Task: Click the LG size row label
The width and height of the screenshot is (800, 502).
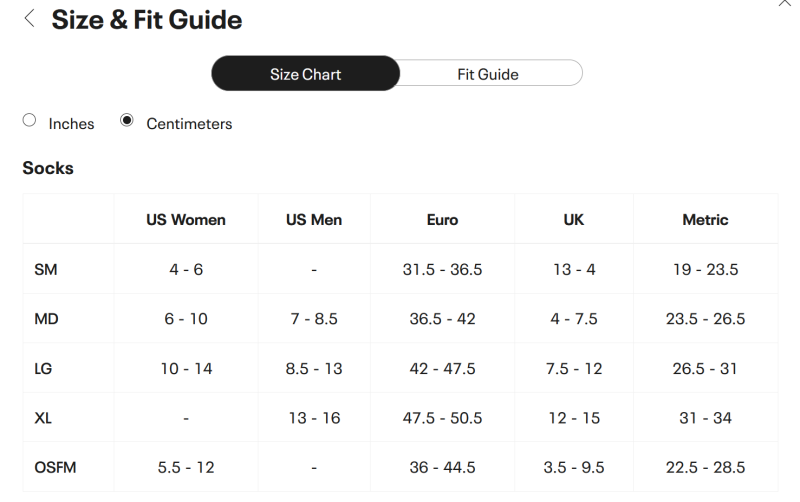Action: [x=43, y=368]
